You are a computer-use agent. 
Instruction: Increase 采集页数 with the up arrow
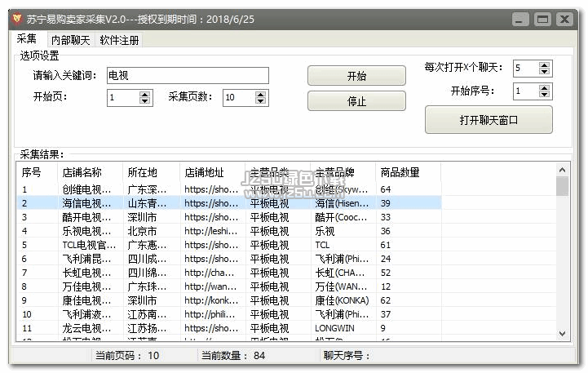click(x=261, y=94)
